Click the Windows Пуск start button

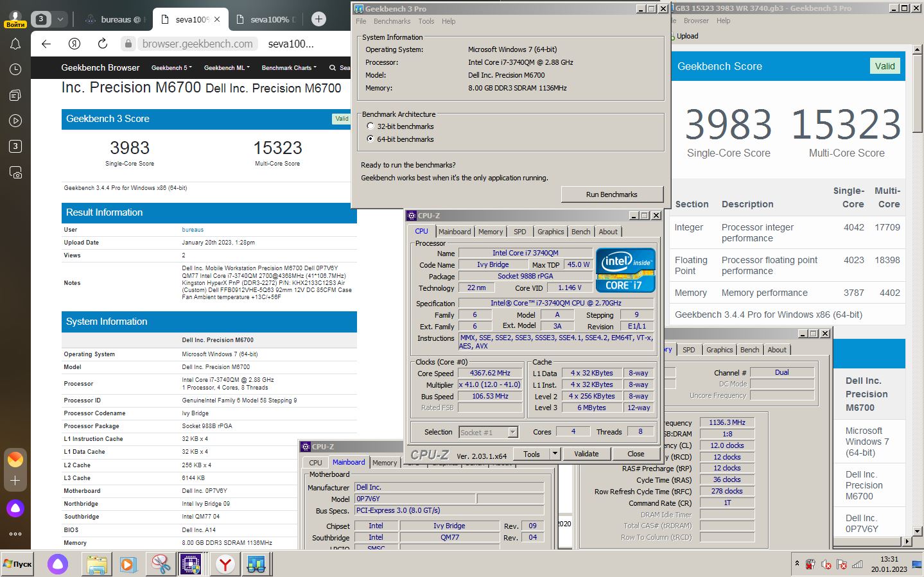[x=17, y=564]
